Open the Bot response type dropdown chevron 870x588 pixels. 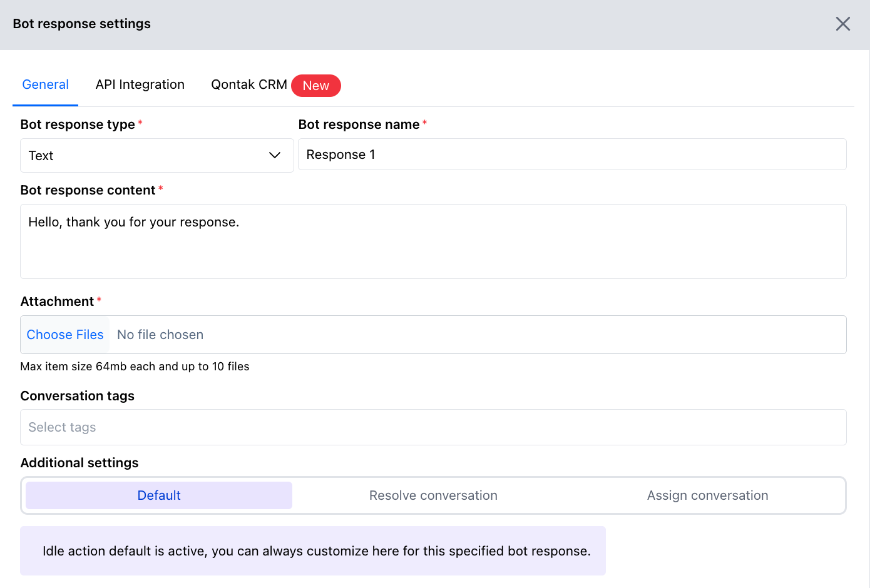275,155
